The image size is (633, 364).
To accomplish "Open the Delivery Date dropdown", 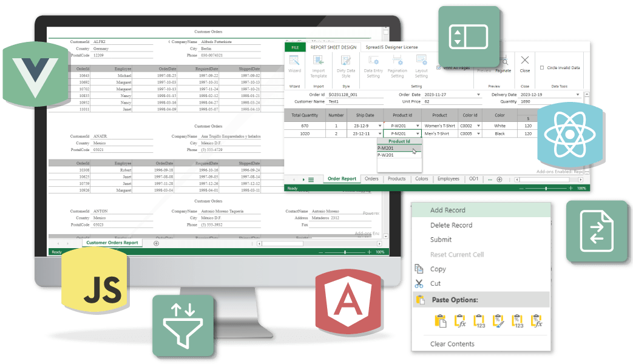I will (x=578, y=95).
